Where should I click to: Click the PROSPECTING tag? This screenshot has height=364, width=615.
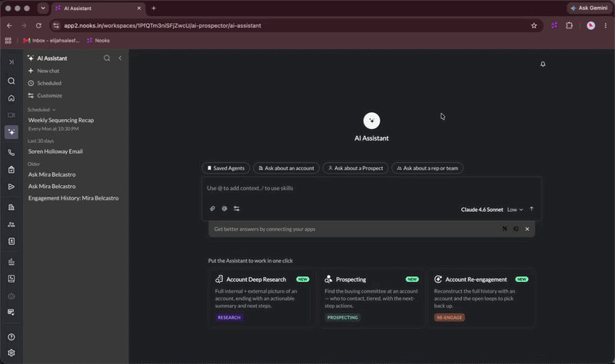point(342,318)
